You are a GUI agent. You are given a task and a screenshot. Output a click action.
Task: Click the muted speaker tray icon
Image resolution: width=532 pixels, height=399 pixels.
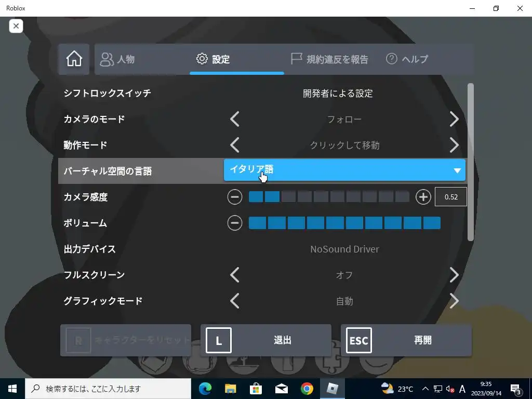[x=450, y=389]
